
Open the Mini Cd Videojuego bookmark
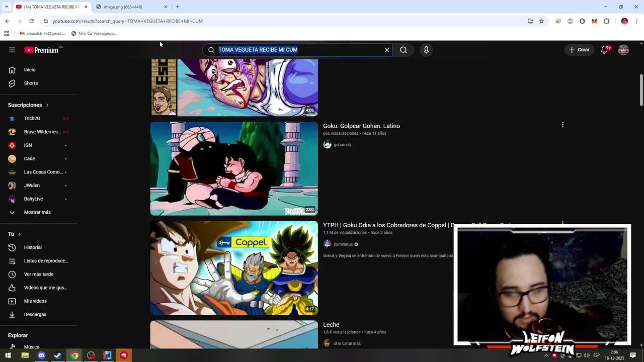pos(94,34)
